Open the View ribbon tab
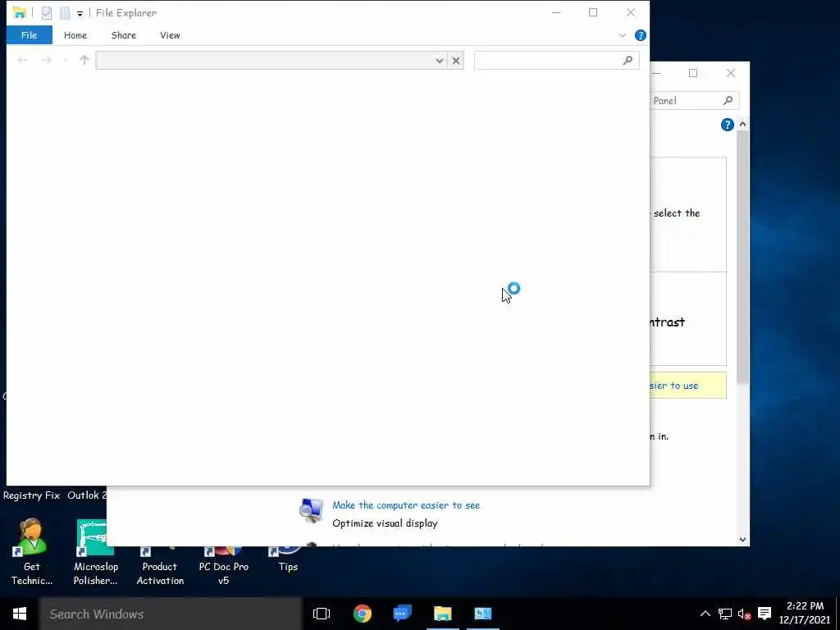 (170, 35)
